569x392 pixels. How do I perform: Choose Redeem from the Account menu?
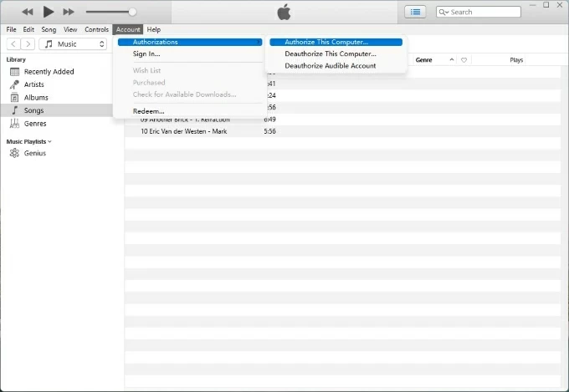(148, 111)
